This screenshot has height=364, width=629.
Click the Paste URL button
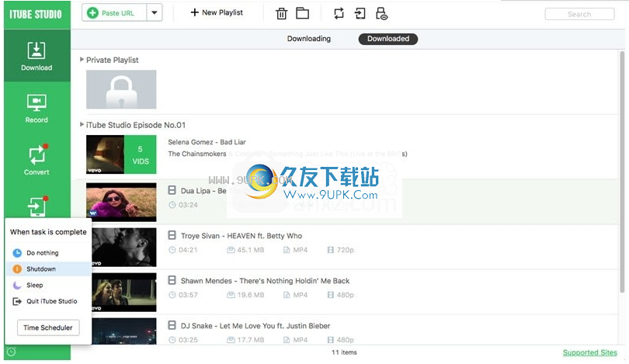tap(114, 13)
